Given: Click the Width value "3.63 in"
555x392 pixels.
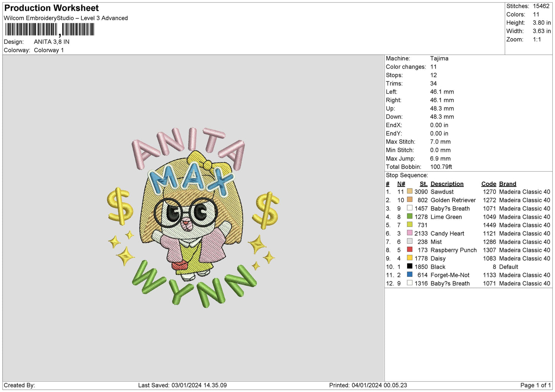Looking at the screenshot, I should 542,31.
